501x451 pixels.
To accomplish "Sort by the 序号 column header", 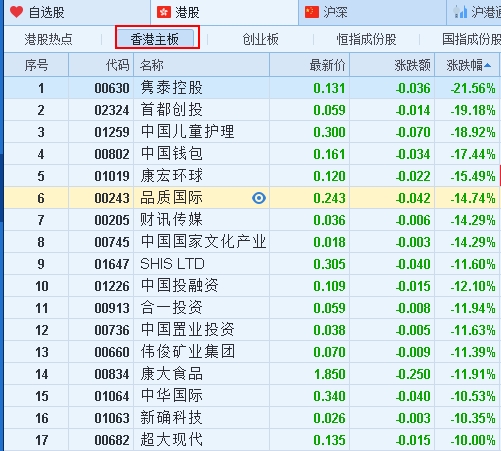I will pyautogui.click(x=36, y=65).
